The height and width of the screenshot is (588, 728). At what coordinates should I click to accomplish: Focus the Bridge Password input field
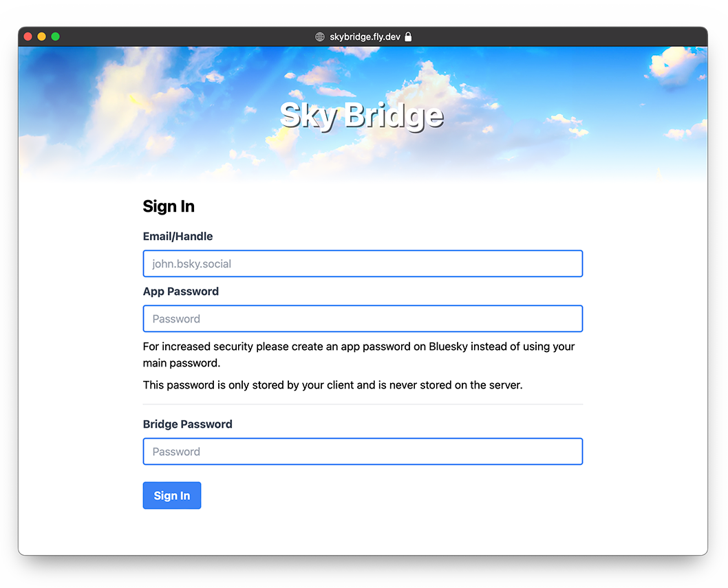click(363, 452)
